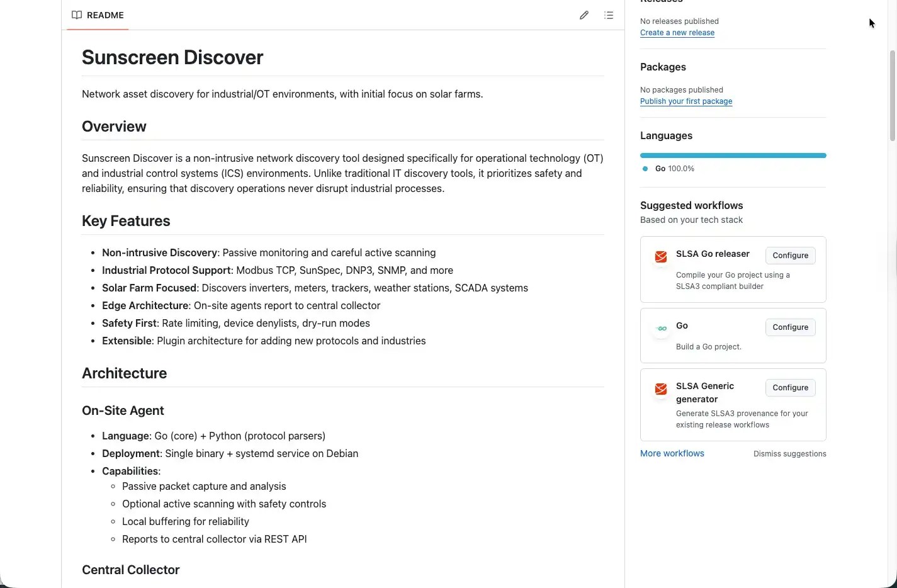Click the Packages section heading

point(663,67)
